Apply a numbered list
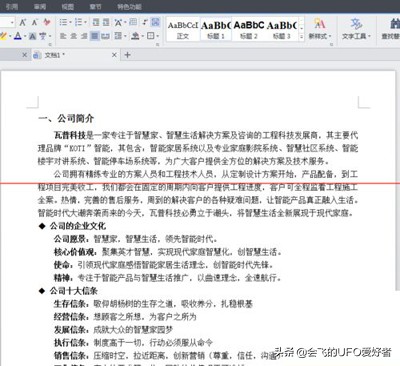Viewport: 400px width, 366px height. pos(78,23)
